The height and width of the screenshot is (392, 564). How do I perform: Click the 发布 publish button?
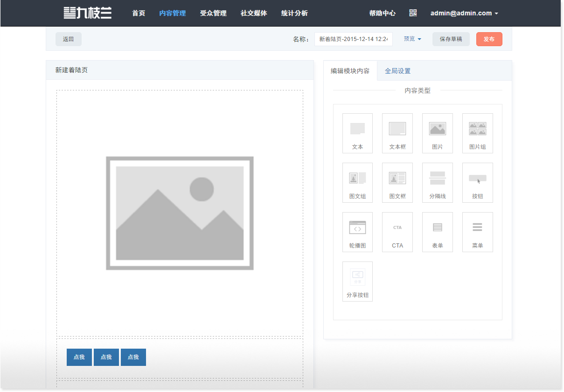coord(489,39)
